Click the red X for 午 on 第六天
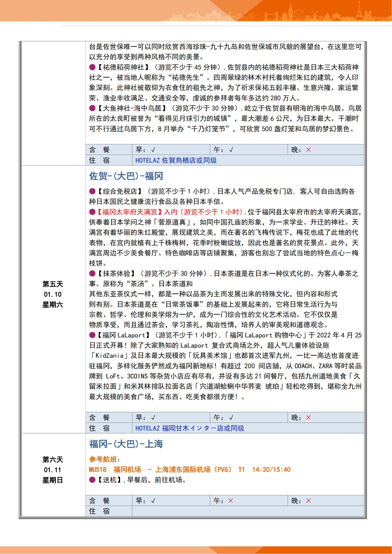Image resolution: width=392 pixels, height=554 pixels. pyautogui.click(x=231, y=501)
